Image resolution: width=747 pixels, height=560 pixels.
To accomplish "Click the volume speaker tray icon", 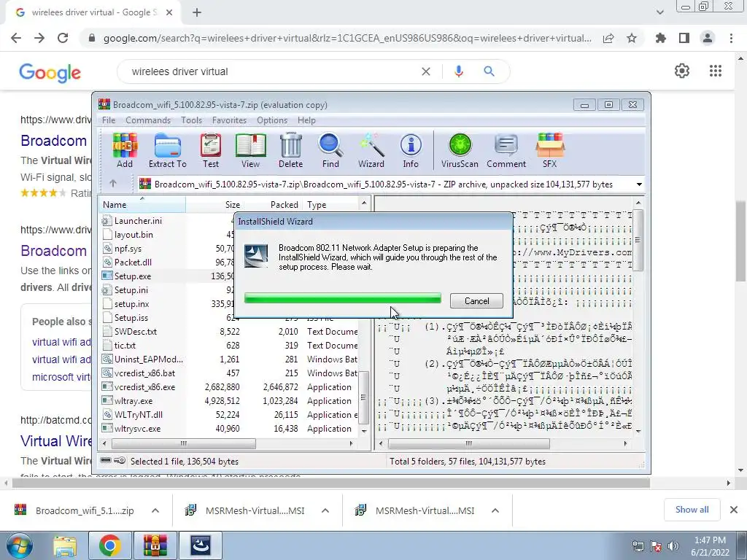I will click(x=673, y=545).
